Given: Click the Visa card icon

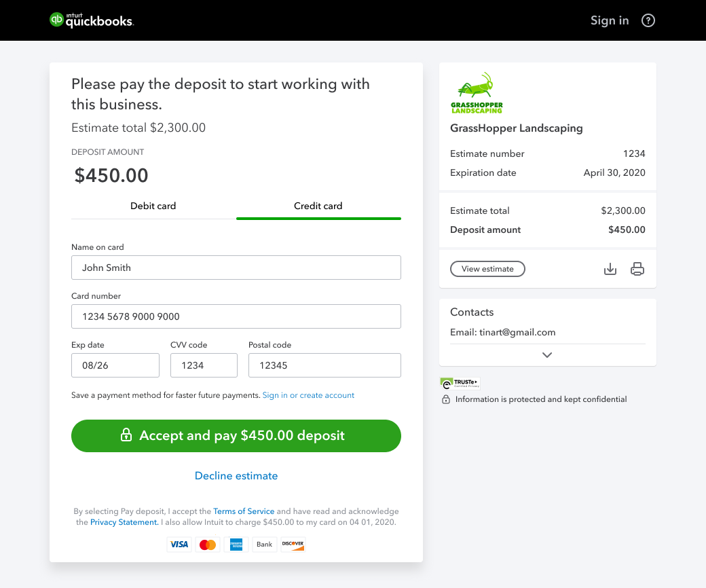Looking at the screenshot, I should coord(179,544).
